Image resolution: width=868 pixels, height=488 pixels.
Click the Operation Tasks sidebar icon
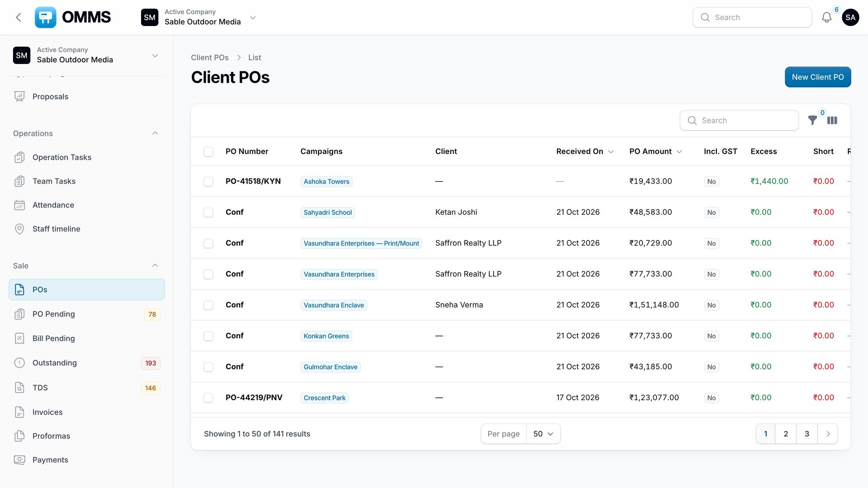pos(20,157)
